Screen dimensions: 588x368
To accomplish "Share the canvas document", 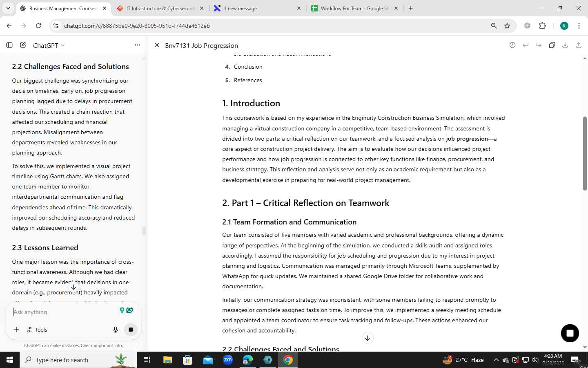I will point(579,45).
